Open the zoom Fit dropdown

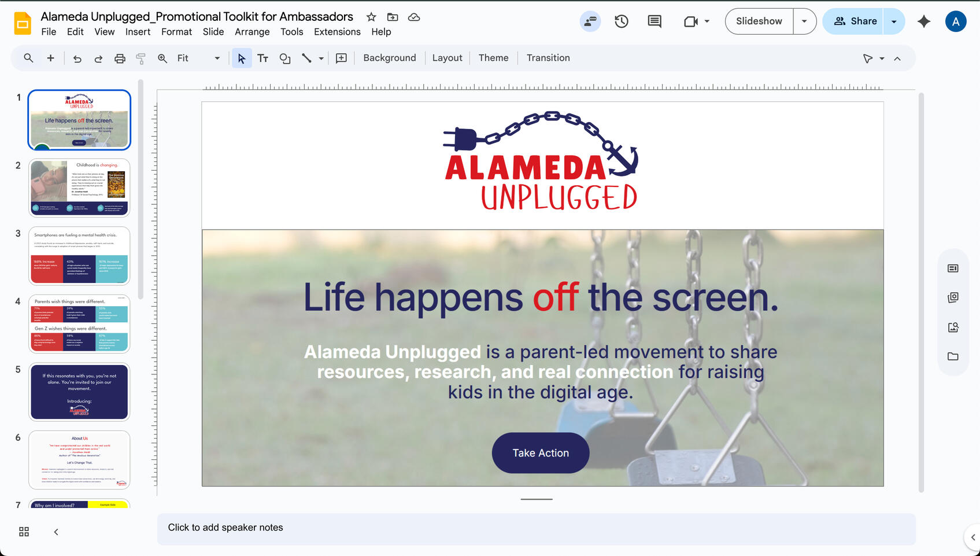pos(217,58)
